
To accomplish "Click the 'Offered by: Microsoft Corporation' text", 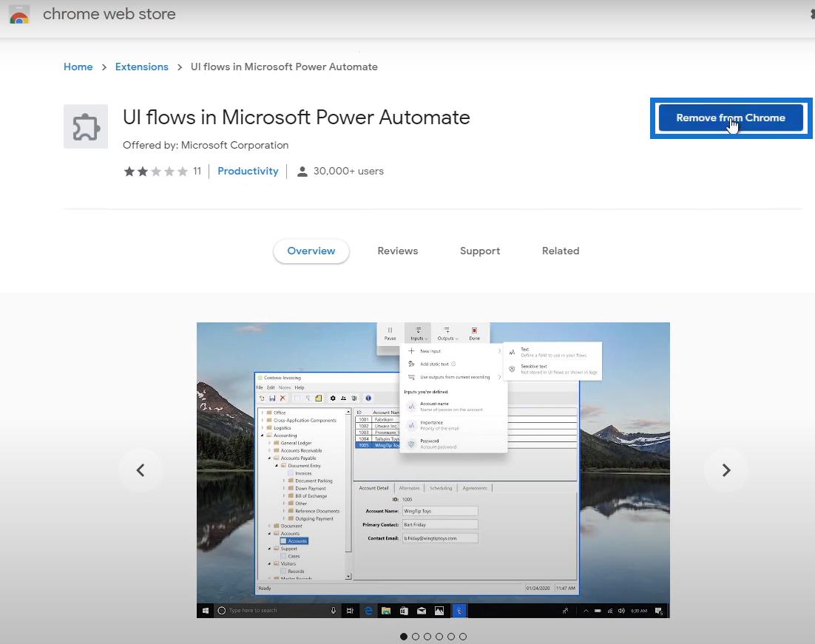I will [206, 145].
